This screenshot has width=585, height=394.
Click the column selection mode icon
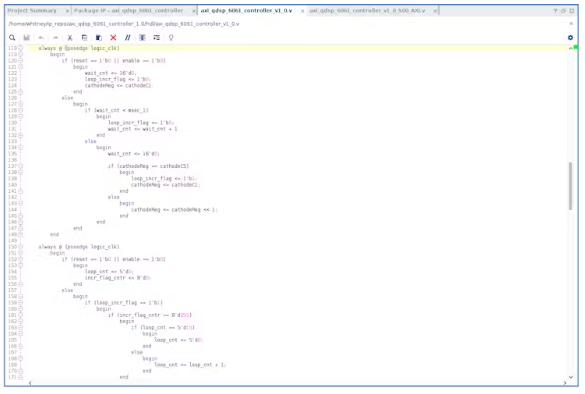coord(142,38)
